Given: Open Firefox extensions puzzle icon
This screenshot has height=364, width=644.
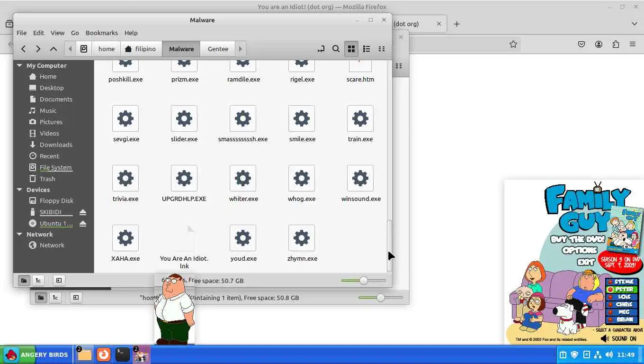Looking at the screenshot, I should coord(616,44).
